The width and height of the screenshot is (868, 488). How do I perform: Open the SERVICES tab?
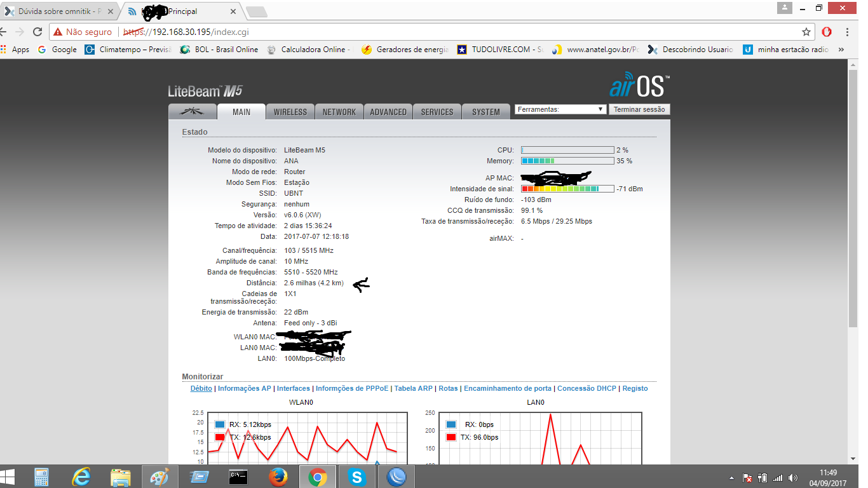[437, 112]
